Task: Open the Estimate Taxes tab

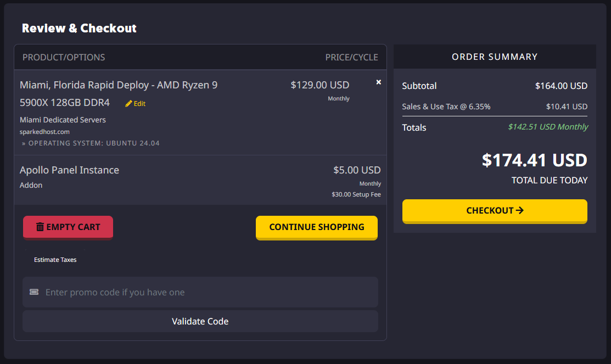Action: click(55, 260)
